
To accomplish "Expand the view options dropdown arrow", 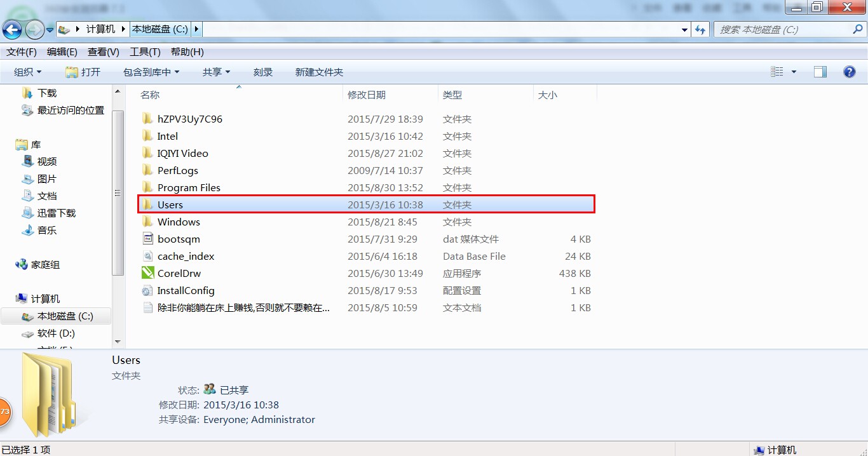I will point(794,72).
